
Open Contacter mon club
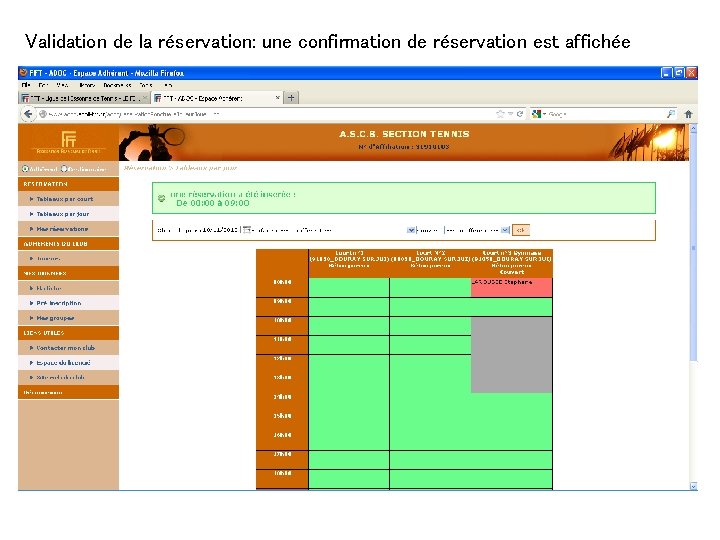point(66,348)
